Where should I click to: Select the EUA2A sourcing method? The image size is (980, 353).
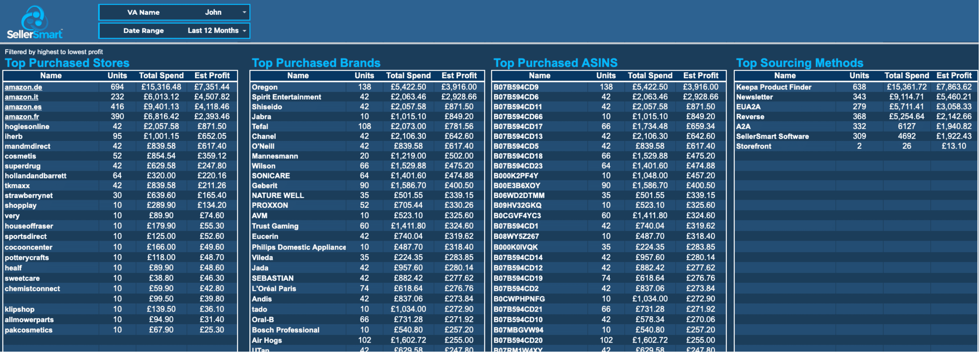pyautogui.click(x=748, y=107)
